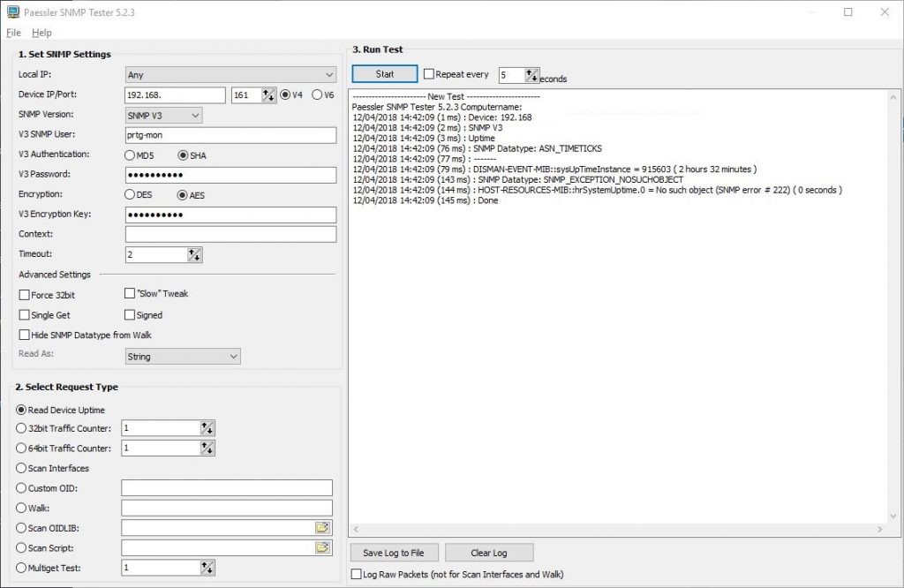904x588 pixels.
Task: Click the Start button
Action: [x=385, y=74]
